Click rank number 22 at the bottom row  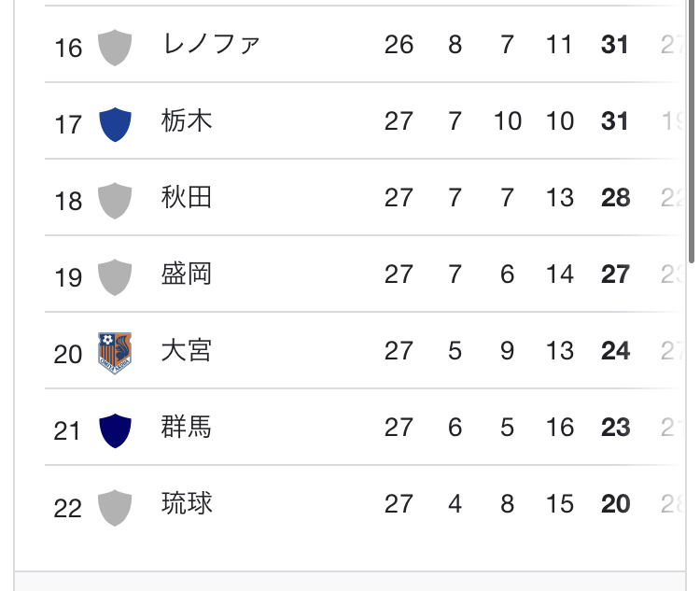tap(68, 508)
